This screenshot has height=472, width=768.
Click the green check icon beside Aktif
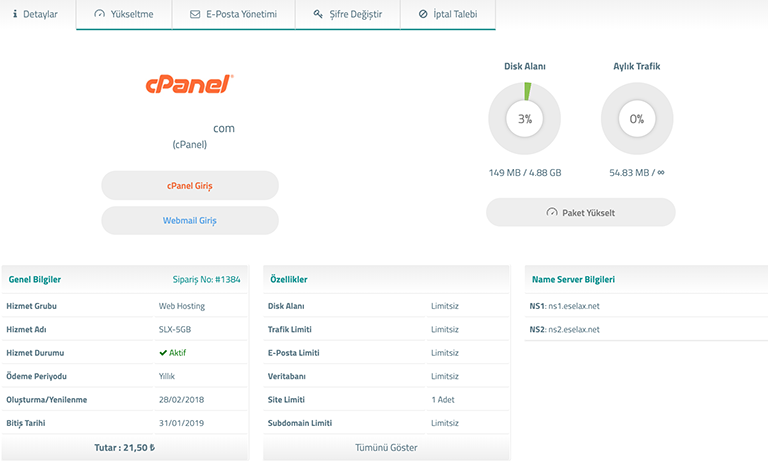point(163,353)
